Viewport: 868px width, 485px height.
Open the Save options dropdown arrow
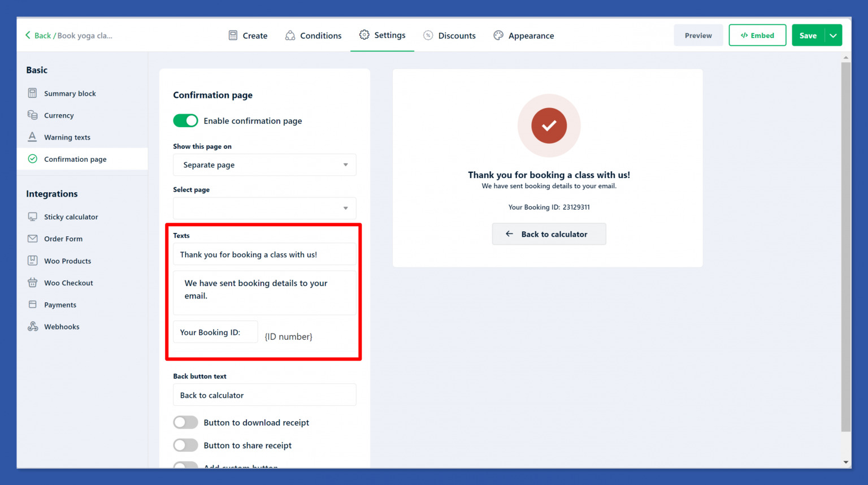pos(834,36)
